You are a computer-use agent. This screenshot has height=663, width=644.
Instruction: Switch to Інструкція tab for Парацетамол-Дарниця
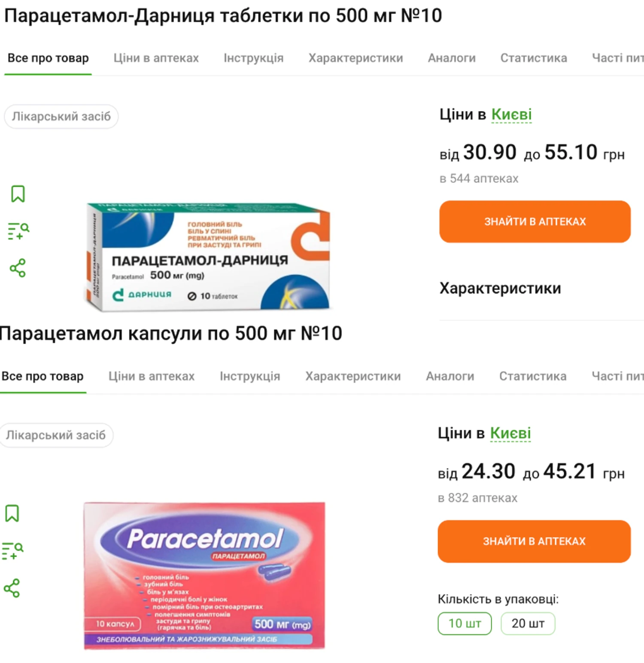point(253,58)
